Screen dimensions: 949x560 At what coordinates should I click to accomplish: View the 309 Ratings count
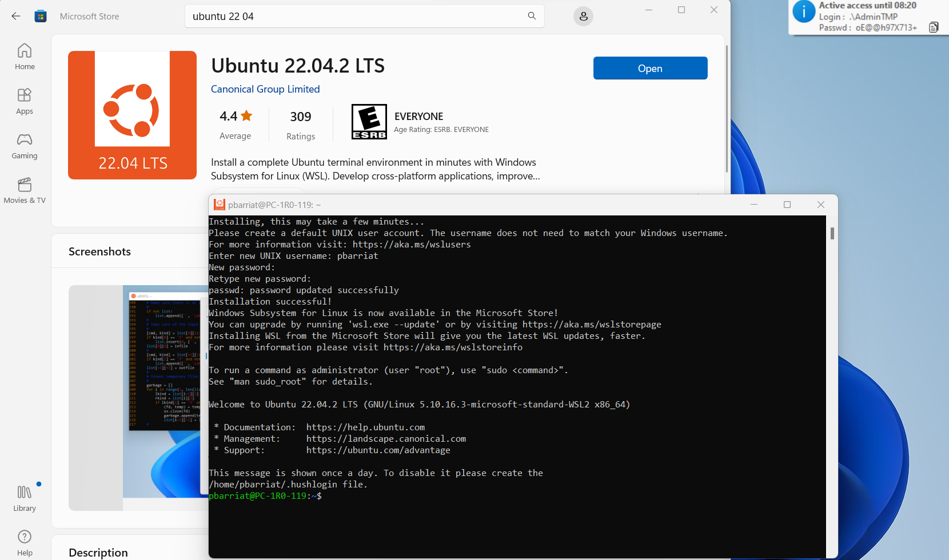click(301, 125)
